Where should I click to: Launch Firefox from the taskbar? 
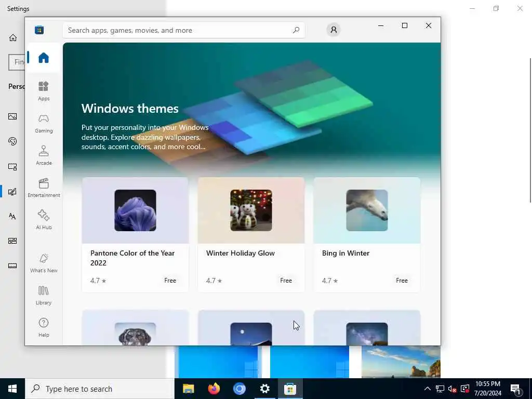click(x=214, y=389)
